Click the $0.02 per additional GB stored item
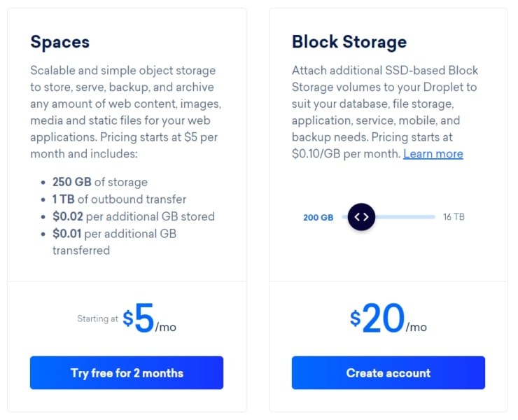Screen dimensions: 518x420 click(x=134, y=216)
